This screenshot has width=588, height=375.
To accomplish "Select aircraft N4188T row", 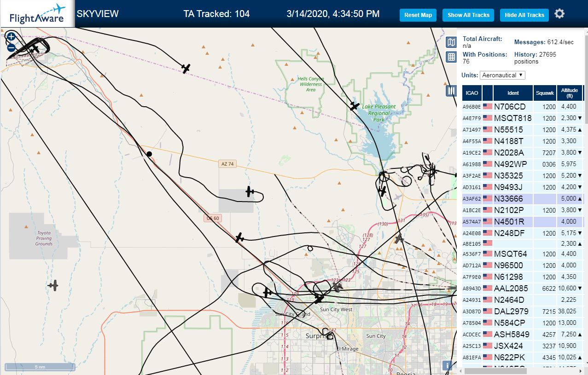I will (x=524, y=141).
